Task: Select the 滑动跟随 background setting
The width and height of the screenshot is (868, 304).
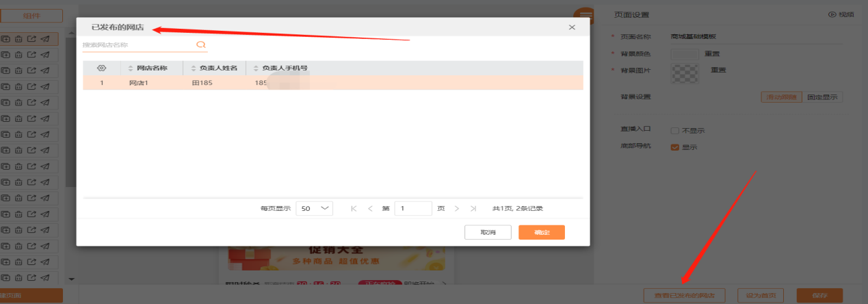Action: 781,97
